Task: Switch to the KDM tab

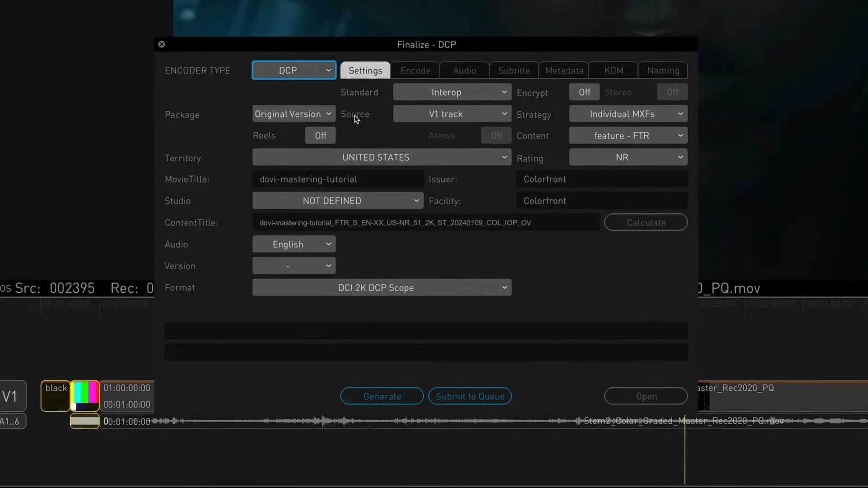Action: pyautogui.click(x=613, y=70)
